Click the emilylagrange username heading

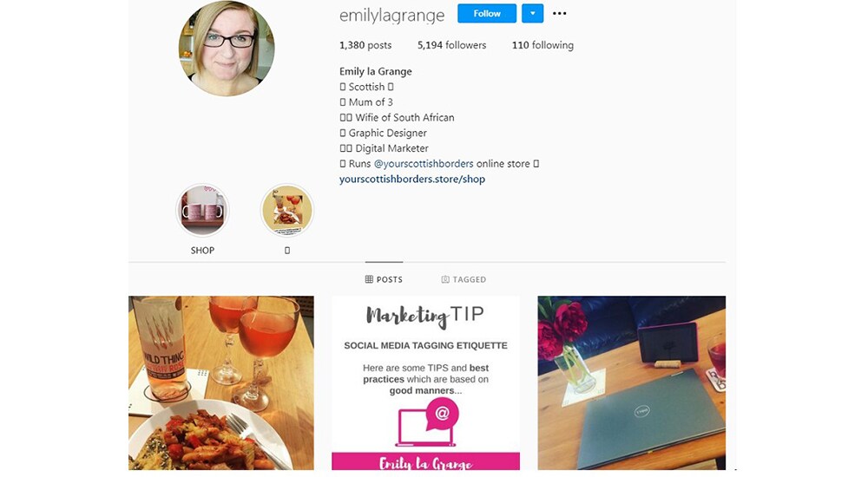coord(392,16)
